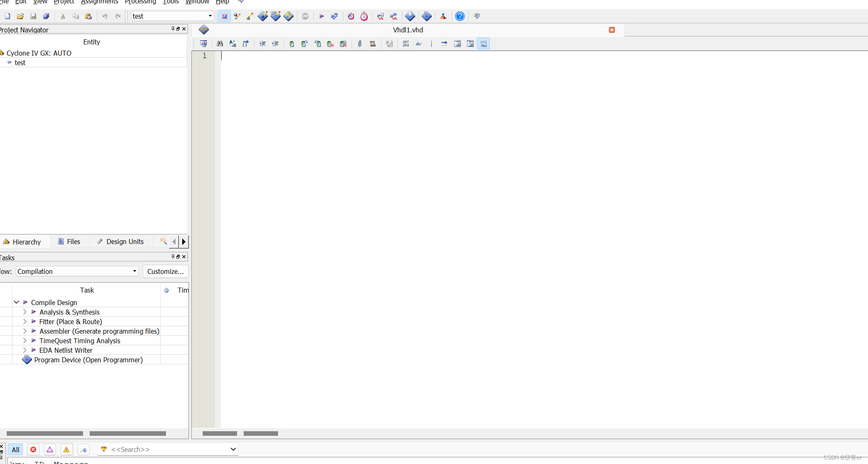The image size is (868, 464).
Task: Click into the message Search field
Action: 168,449
